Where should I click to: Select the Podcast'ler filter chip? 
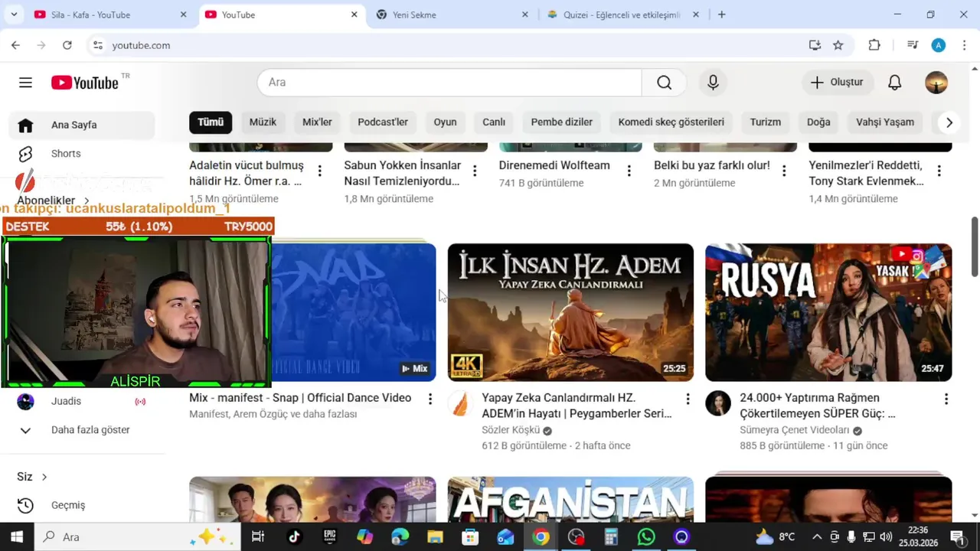click(383, 122)
